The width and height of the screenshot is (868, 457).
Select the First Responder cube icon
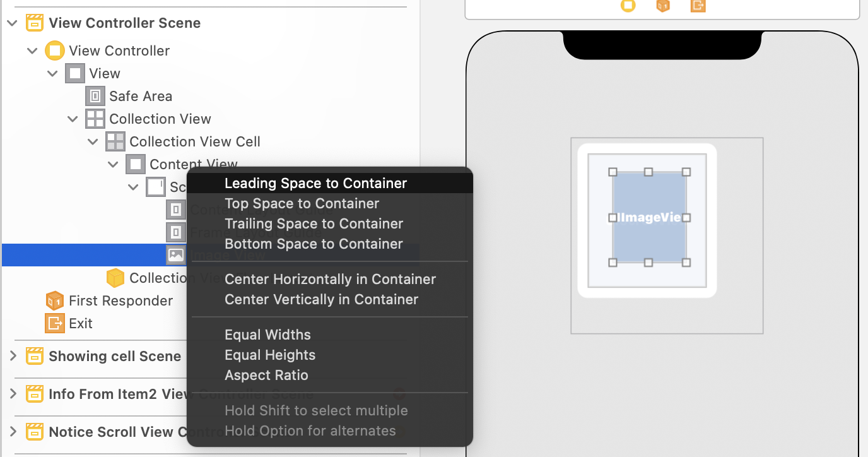click(55, 300)
